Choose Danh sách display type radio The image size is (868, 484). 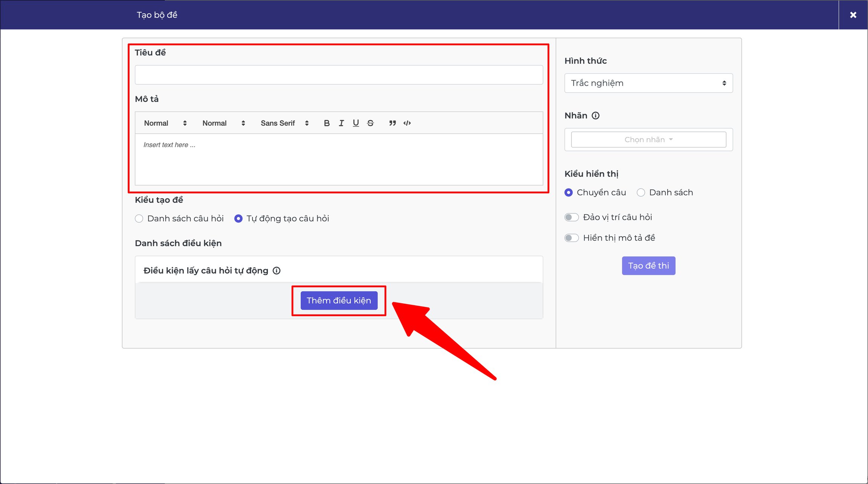(641, 193)
